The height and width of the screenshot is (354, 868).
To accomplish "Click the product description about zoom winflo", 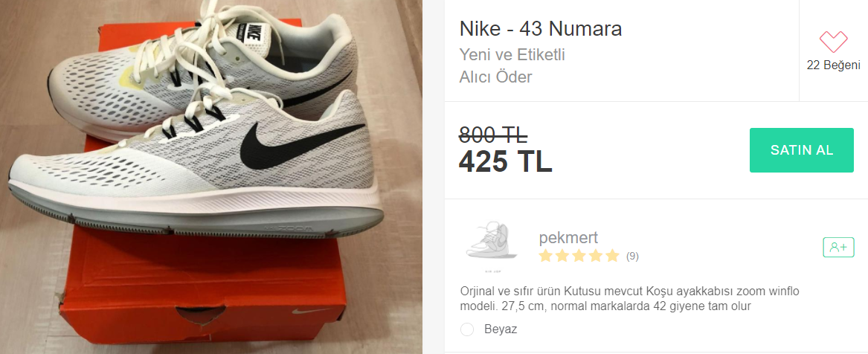I will [x=630, y=299].
